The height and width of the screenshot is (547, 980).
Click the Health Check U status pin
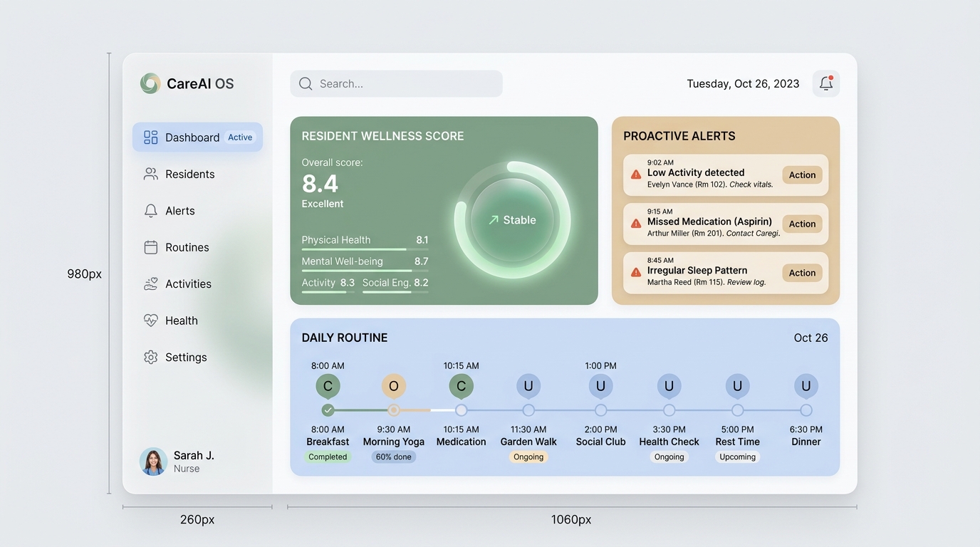669,387
